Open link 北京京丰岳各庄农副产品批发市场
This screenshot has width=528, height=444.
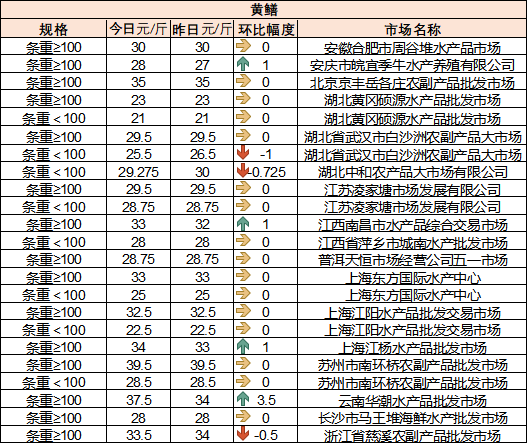pyautogui.click(x=412, y=83)
